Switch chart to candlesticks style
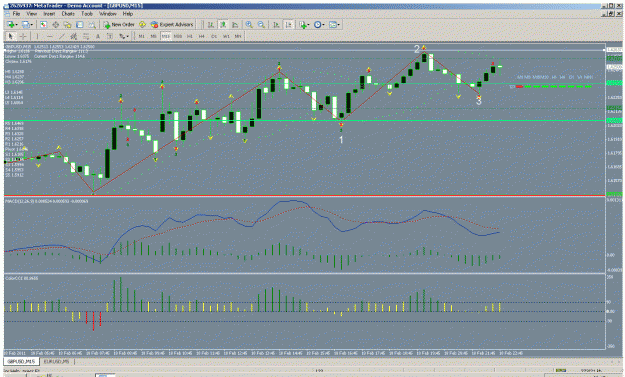Image resolution: width=625 pixels, height=377 pixels. coord(223,25)
